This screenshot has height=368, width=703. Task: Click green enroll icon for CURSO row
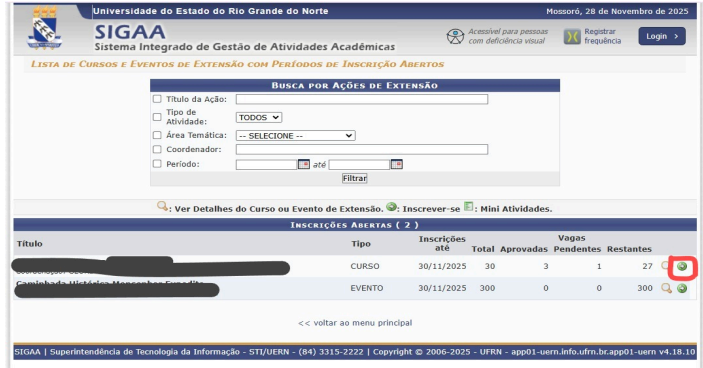[682, 266]
